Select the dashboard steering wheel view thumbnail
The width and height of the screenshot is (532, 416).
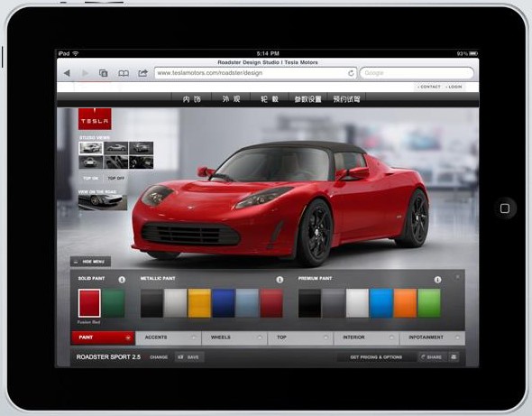[x=142, y=162]
